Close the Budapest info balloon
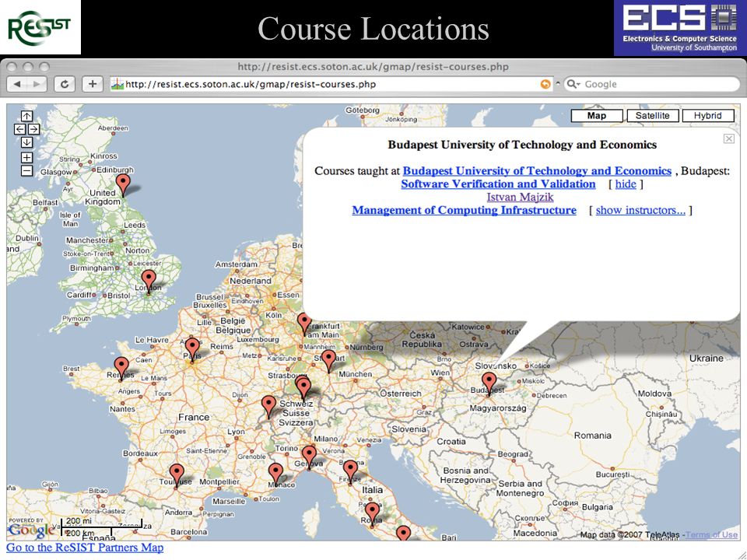 (x=728, y=138)
